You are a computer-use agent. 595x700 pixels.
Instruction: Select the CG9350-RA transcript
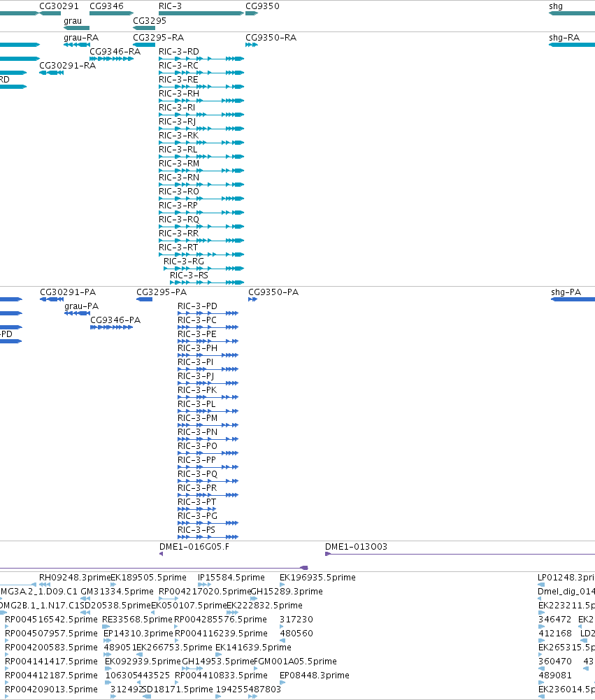click(x=252, y=45)
